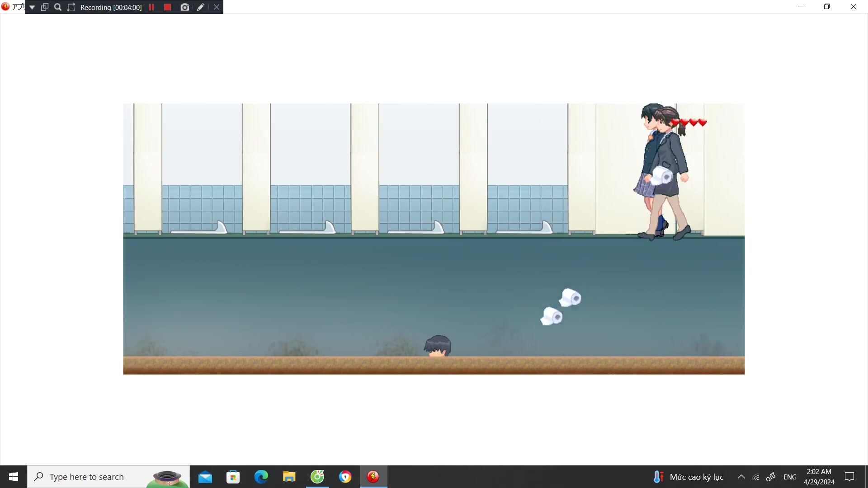
Task: Open Mail app from taskbar
Action: [x=205, y=477]
